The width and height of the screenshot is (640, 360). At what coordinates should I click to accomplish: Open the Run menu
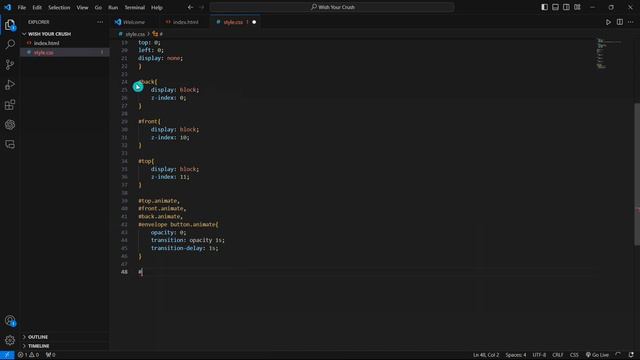click(113, 7)
